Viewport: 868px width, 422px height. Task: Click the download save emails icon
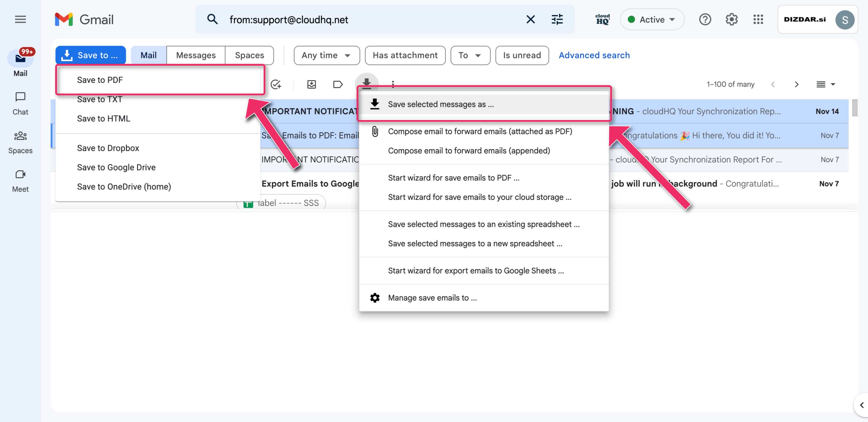coord(366,83)
